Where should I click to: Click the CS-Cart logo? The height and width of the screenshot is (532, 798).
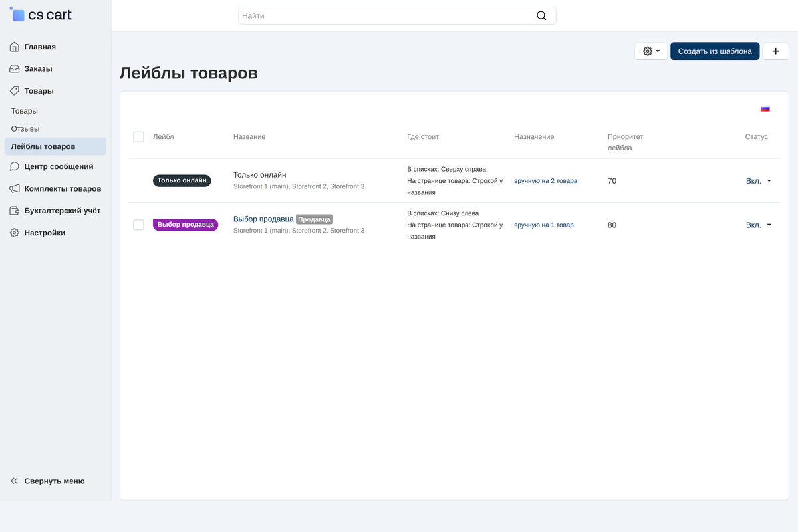(41, 15)
